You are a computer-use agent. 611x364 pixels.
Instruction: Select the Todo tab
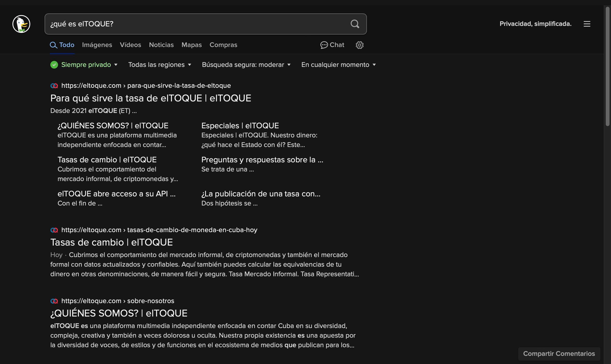coord(62,45)
